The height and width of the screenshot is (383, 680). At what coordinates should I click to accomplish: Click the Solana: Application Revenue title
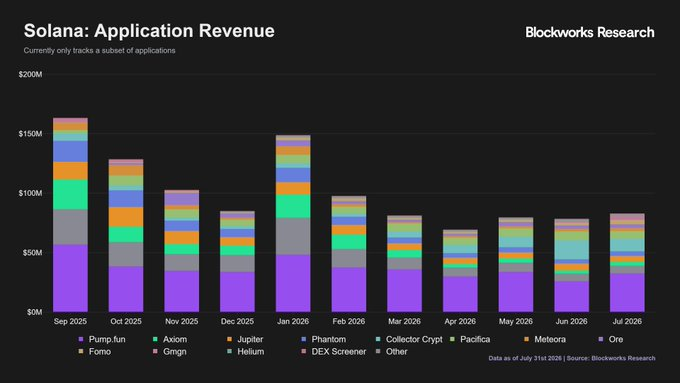tap(149, 31)
